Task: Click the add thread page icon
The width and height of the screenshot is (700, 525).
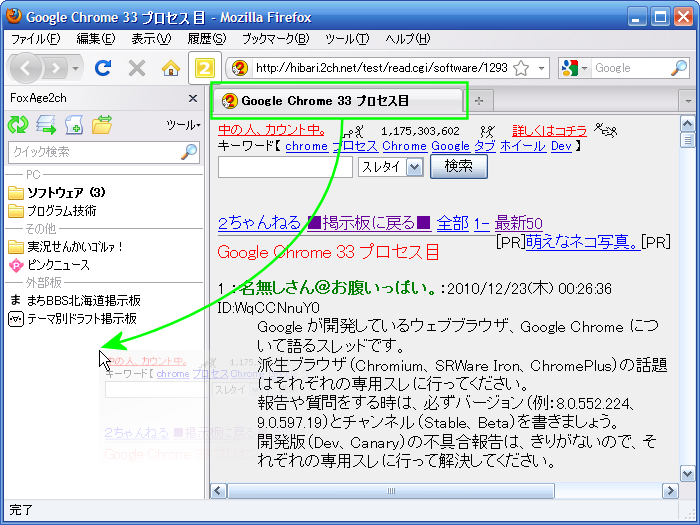Action: coord(74,125)
